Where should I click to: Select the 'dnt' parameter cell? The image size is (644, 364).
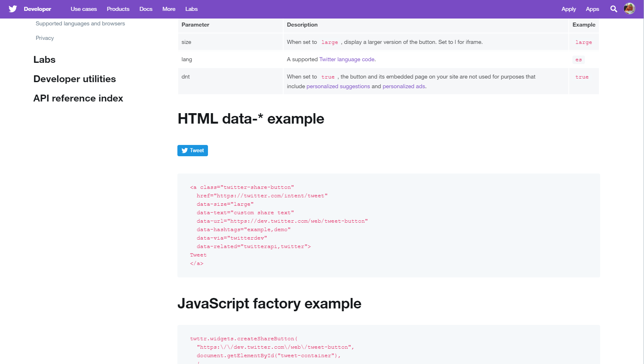coord(230,81)
